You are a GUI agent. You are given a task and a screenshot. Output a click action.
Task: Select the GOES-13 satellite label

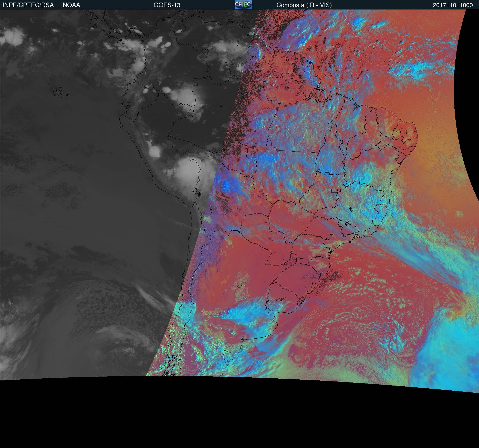point(167,5)
